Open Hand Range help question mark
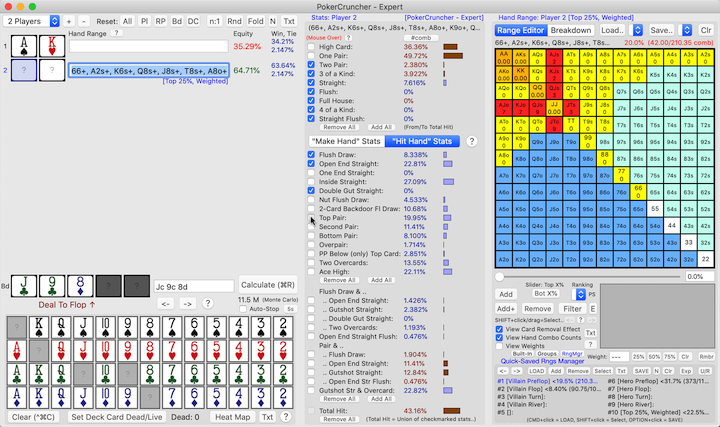The image size is (720, 427). click(116, 33)
